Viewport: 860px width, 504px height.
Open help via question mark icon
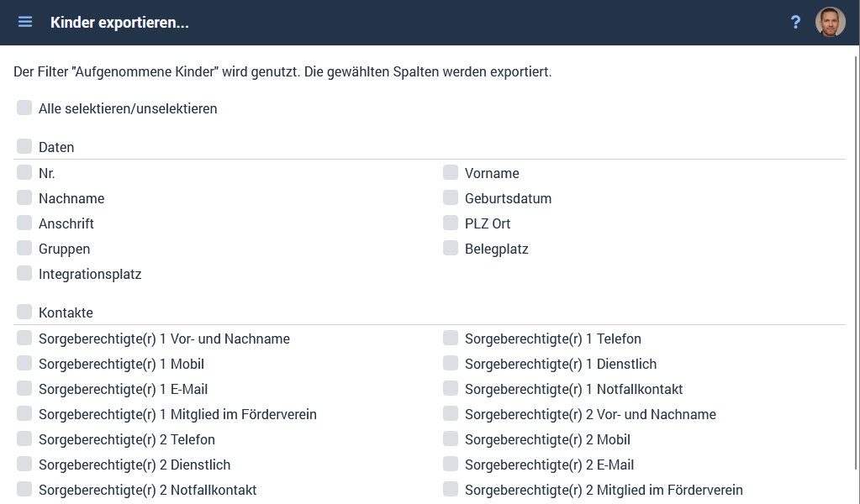[795, 23]
